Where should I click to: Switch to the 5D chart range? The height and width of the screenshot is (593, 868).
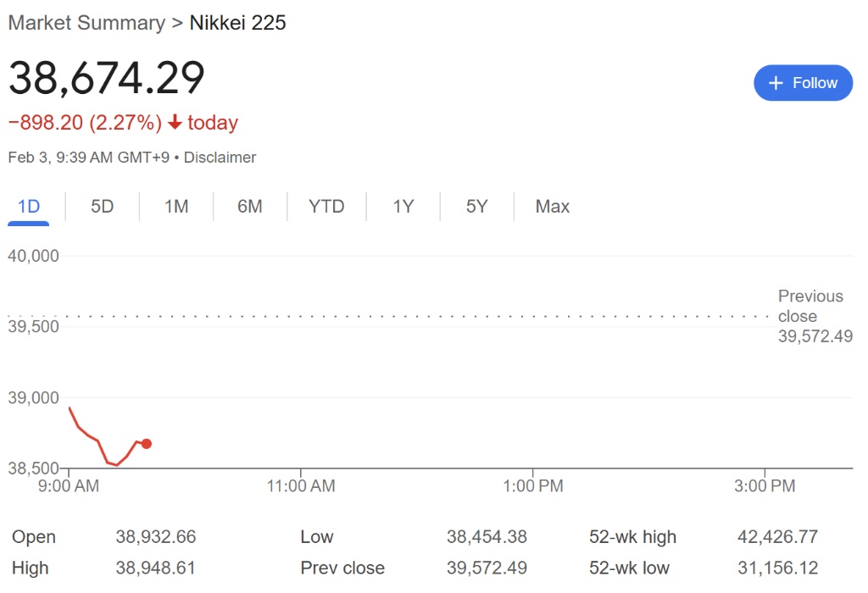102,207
